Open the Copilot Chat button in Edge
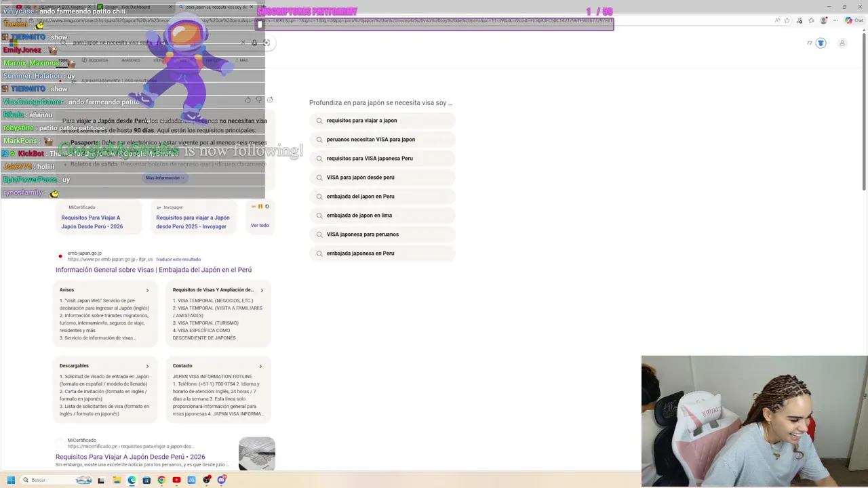868x488 pixels. click(853, 20)
